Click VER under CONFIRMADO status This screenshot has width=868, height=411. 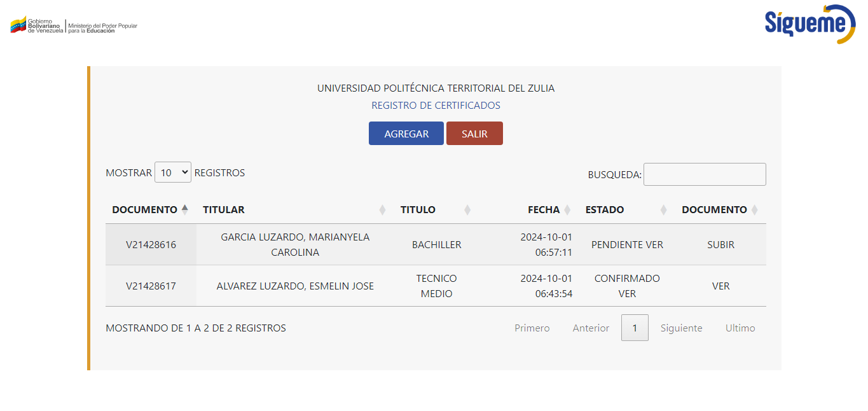[x=627, y=294]
